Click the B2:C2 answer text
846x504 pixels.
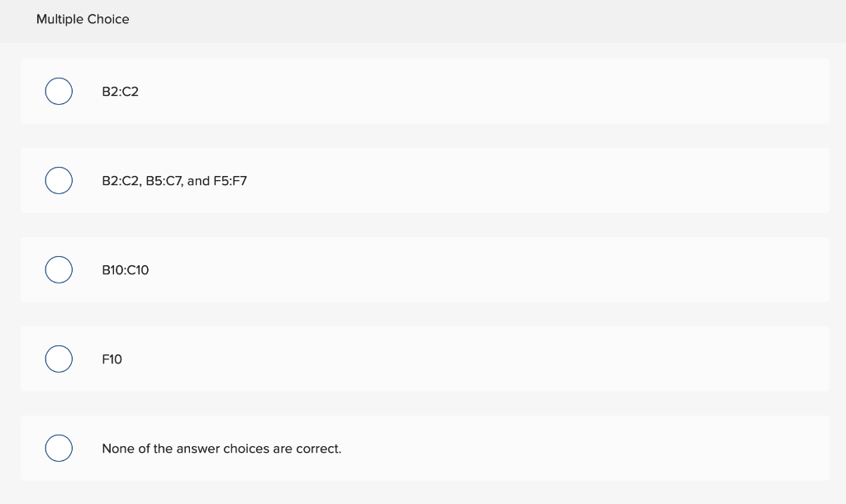(121, 92)
